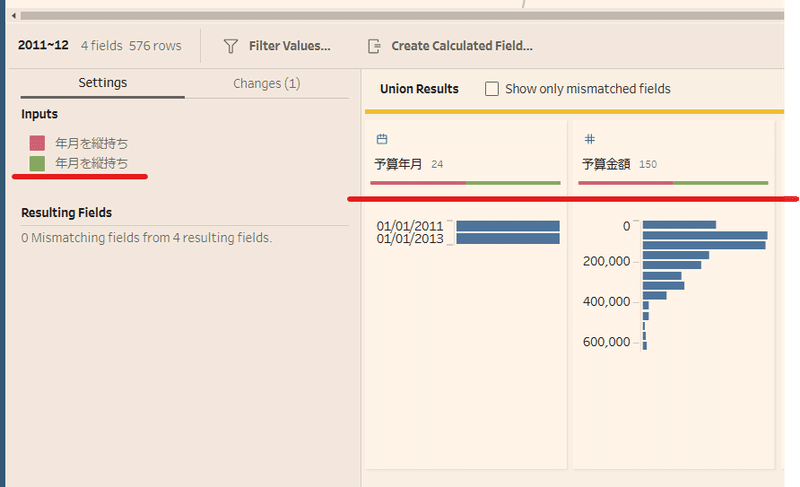This screenshot has width=800, height=487.
Task: Click the horizontal scrollbar track
Action: click(402, 16)
